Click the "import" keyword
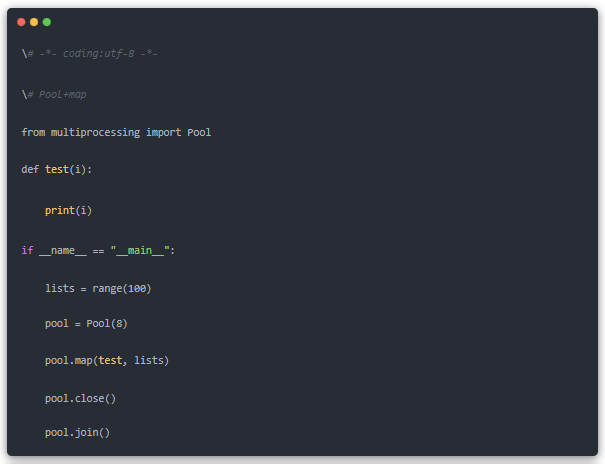605x464 pixels. 163,132
